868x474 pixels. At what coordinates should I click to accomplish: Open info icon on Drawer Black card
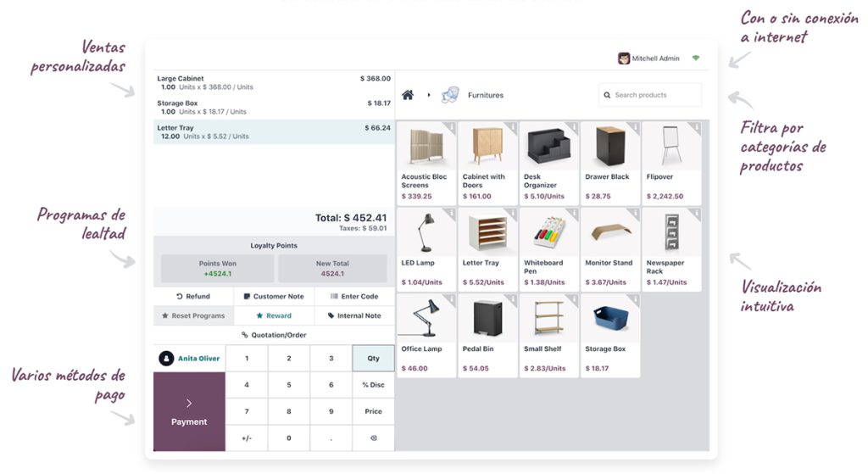click(x=635, y=128)
